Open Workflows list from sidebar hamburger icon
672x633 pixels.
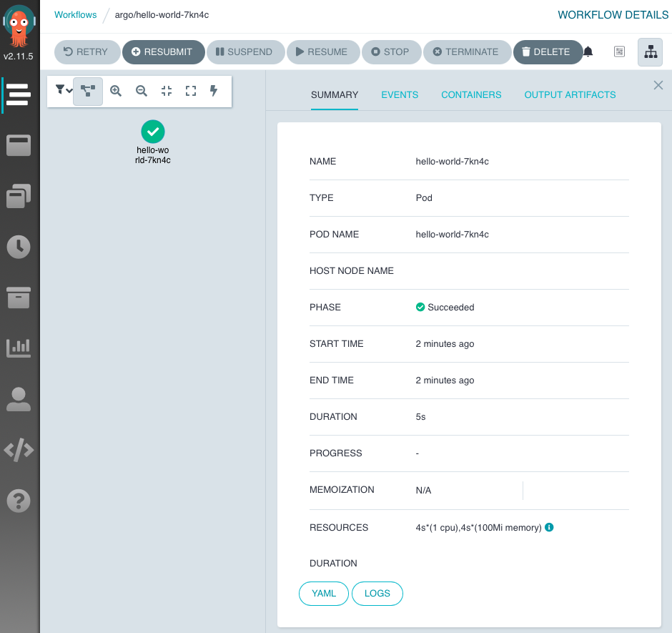pos(19,94)
